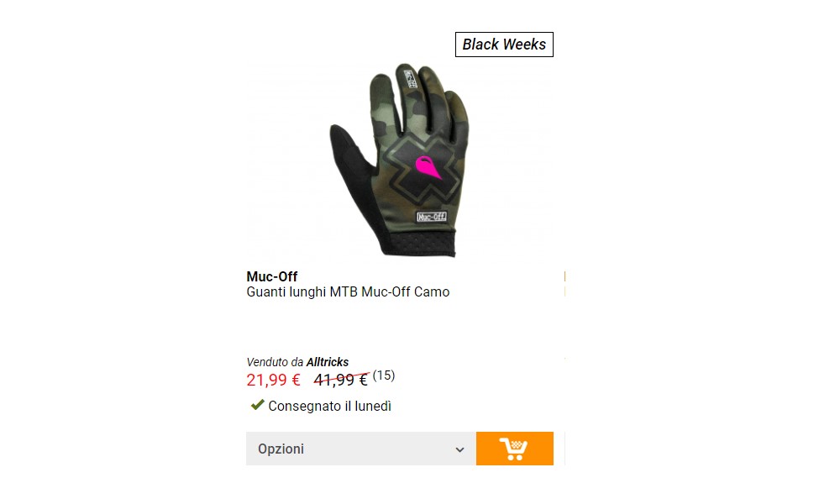The image size is (840, 504).
Task: Select the Consegnato il lunedì delivery text
Action: click(x=329, y=406)
